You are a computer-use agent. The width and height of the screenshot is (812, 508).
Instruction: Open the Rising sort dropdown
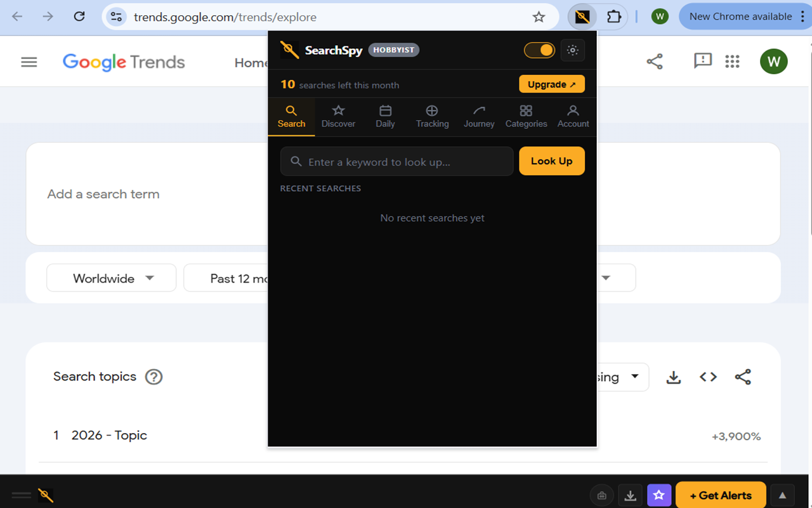(x=622, y=377)
